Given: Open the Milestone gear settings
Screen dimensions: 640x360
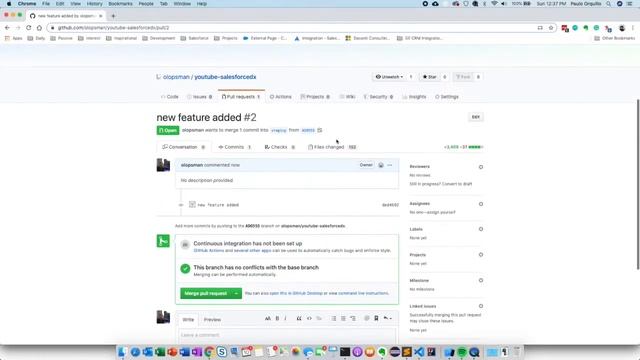Looking at the screenshot, I should click(x=481, y=280).
